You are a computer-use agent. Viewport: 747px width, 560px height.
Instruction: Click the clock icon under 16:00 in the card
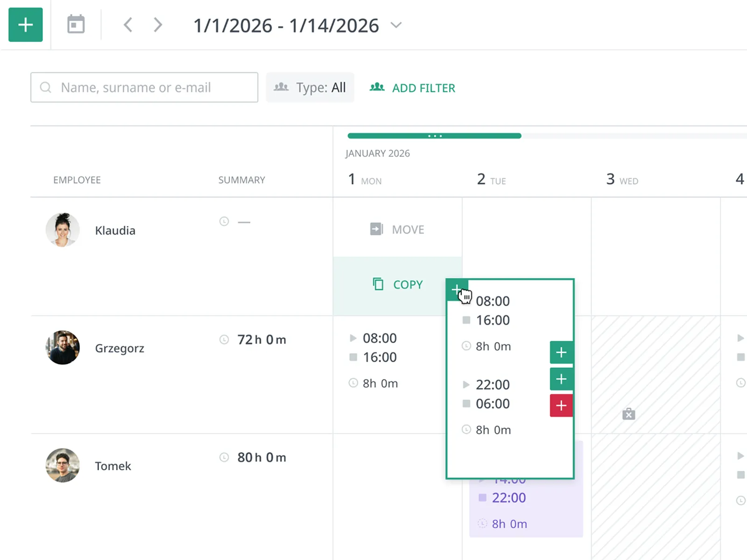coord(466,346)
